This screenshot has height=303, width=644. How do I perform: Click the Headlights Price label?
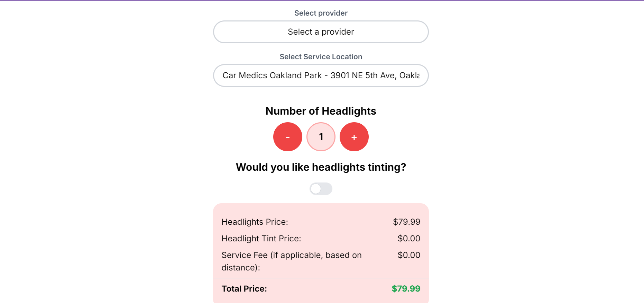pos(255,222)
